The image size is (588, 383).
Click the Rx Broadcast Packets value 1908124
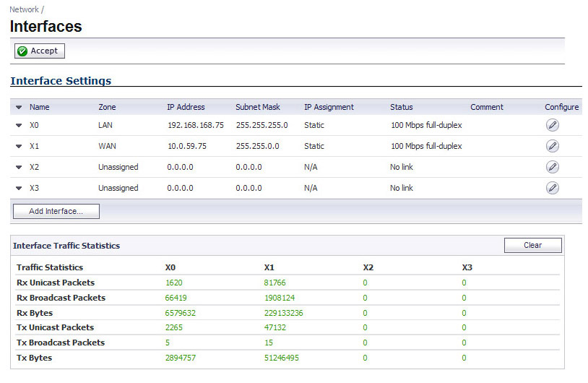(x=280, y=298)
